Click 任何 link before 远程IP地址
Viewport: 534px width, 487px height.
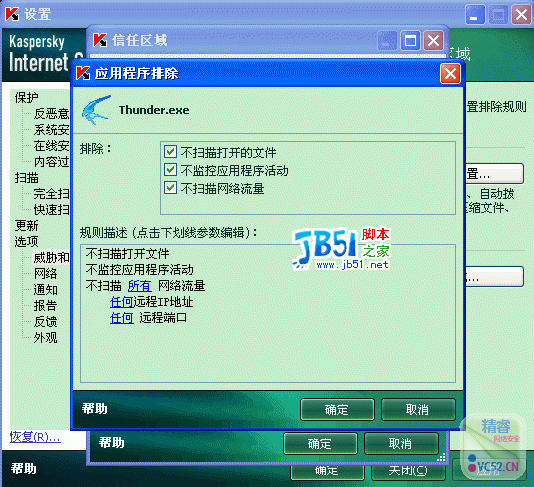(121, 302)
